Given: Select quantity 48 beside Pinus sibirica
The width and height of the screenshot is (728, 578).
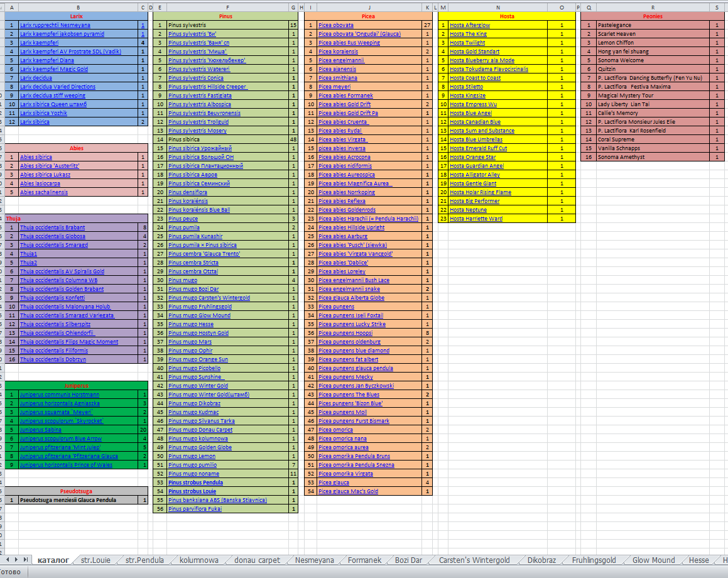Looking at the screenshot, I should click(x=293, y=139).
